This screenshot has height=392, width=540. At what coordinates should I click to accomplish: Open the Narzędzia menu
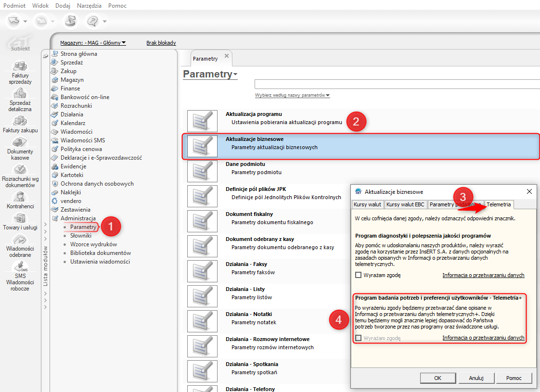(89, 5)
